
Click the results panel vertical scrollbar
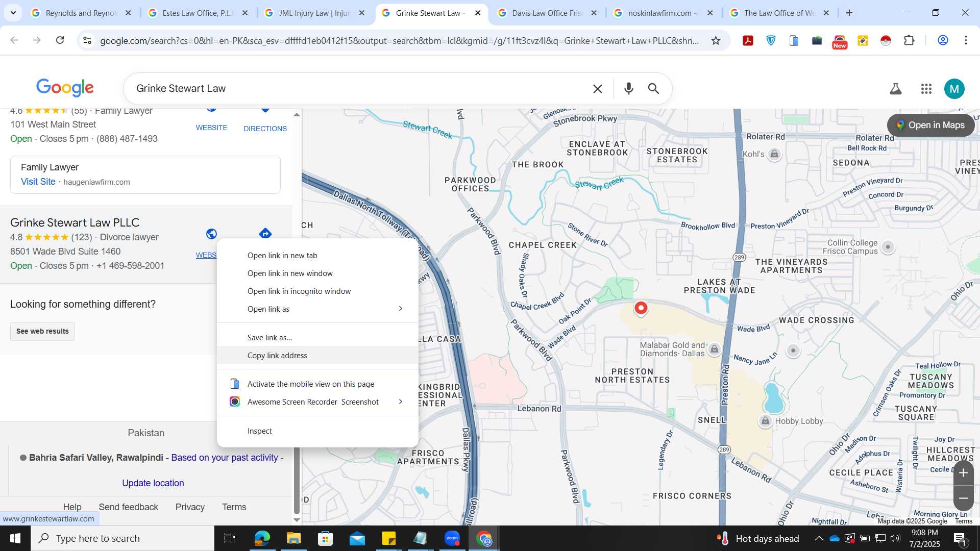297,316
